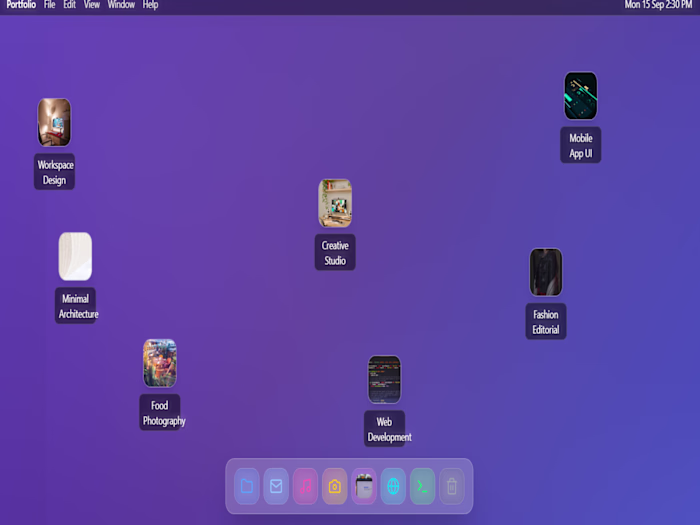
Task: Open the globe browser dock icon
Action: coord(393,486)
